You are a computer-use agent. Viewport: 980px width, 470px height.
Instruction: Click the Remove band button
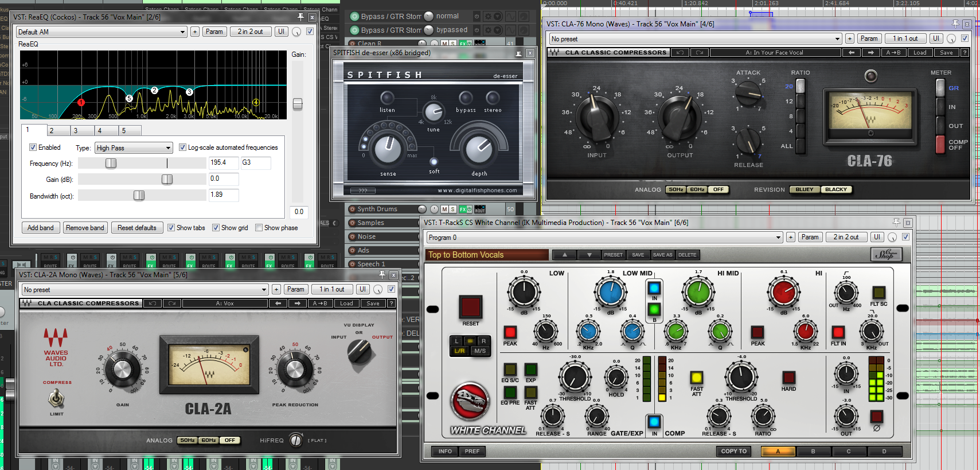point(85,228)
